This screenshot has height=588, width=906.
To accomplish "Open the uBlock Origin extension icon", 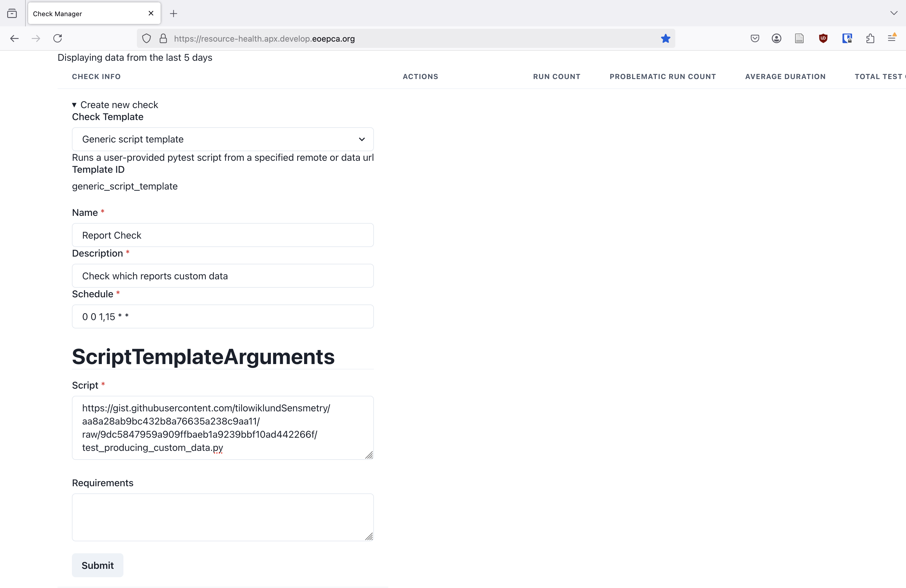I will tap(823, 38).
